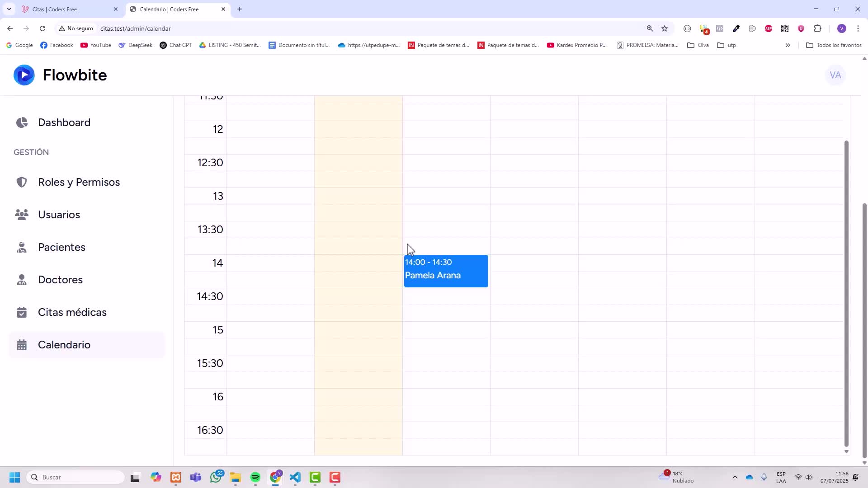Click the Flowbite logo icon
This screenshot has height=488, width=868.
coord(24,75)
